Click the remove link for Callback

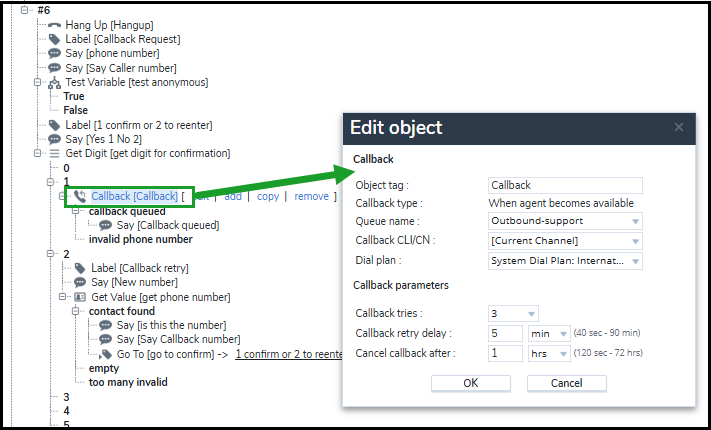click(x=312, y=196)
